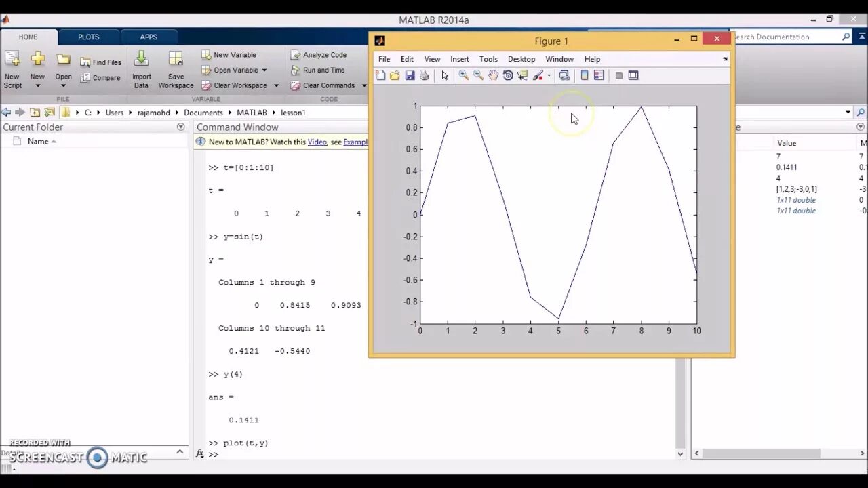This screenshot has height=488, width=868.
Task: Click the yellow plus New icon
Action: 37,59
